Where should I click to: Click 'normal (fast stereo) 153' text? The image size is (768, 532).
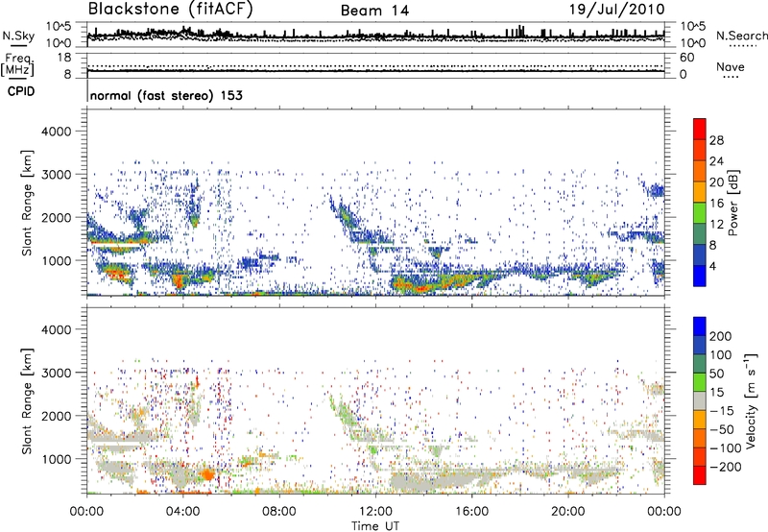click(x=166, y=96)
